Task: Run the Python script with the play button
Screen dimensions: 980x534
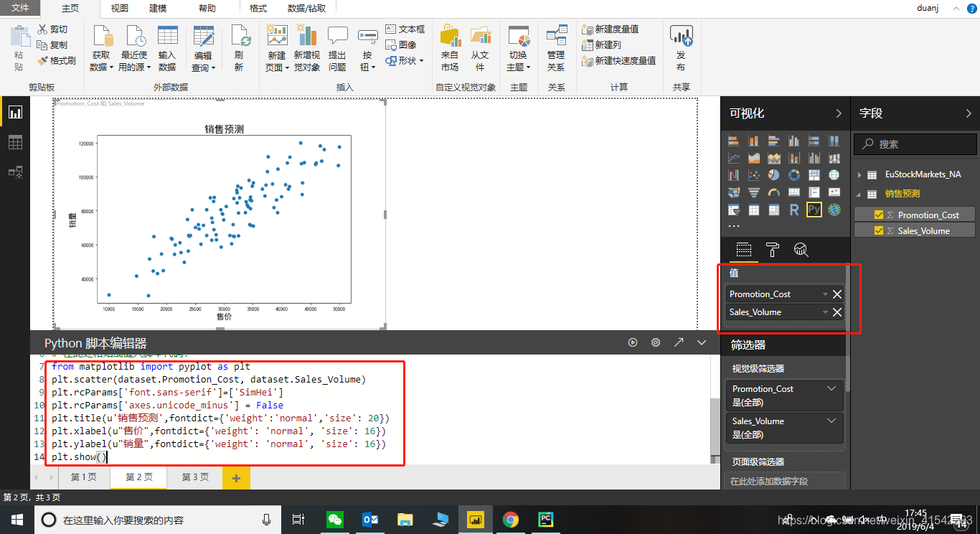Action: pos(632,342)
